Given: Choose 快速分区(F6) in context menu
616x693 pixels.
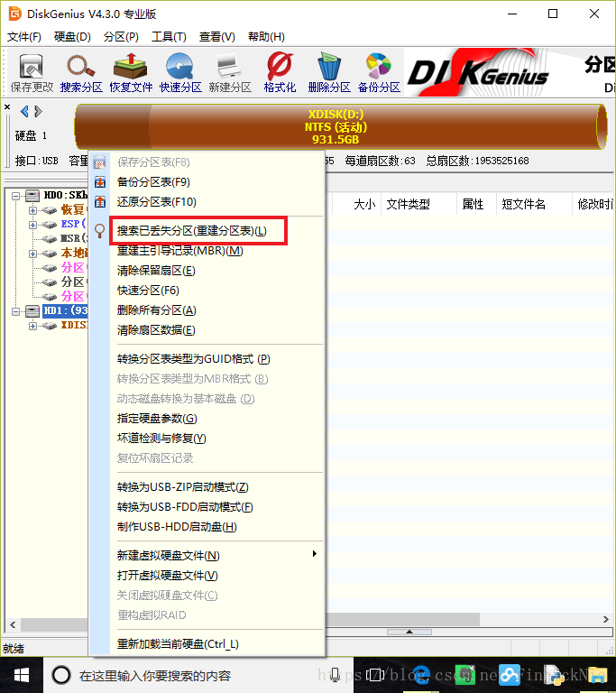Looking at the screenshot, I should [x=148, y=291].
